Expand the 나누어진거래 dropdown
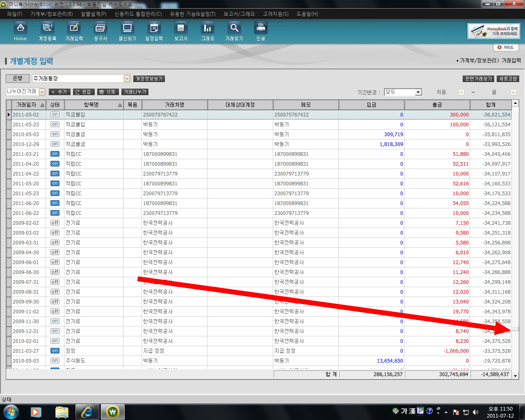The width and height of the screenshot is (525, 420). pos(42,92)
